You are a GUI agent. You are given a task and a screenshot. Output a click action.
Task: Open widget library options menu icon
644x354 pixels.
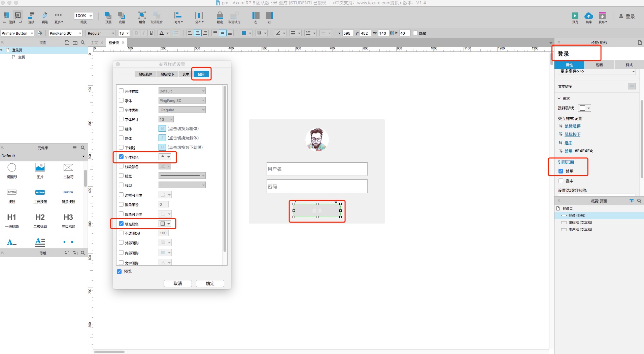tap(75, 148)
